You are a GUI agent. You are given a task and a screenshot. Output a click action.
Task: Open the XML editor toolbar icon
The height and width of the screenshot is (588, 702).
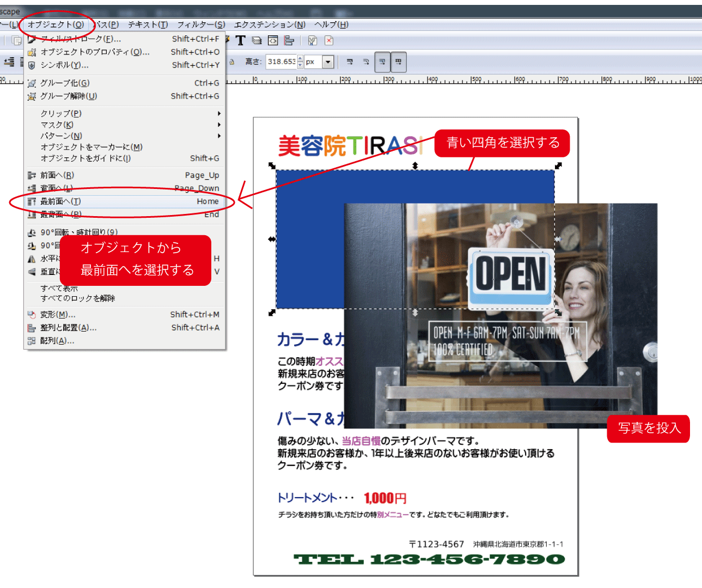(x=273, y=40)
